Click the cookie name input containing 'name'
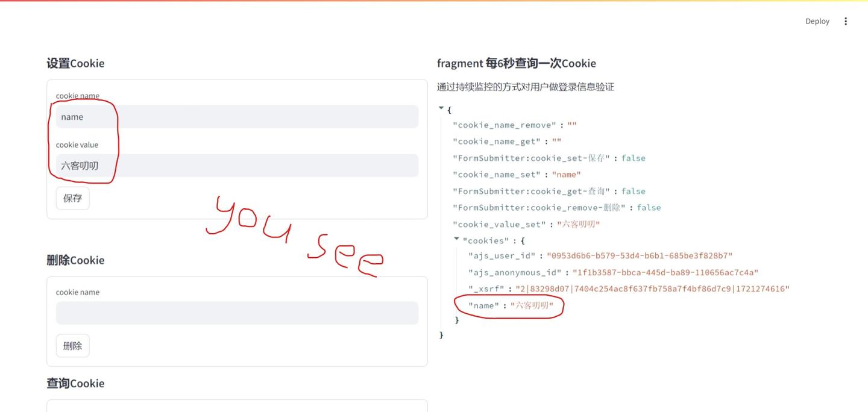Viewport: 868px width, 412px height. (236, 116)
